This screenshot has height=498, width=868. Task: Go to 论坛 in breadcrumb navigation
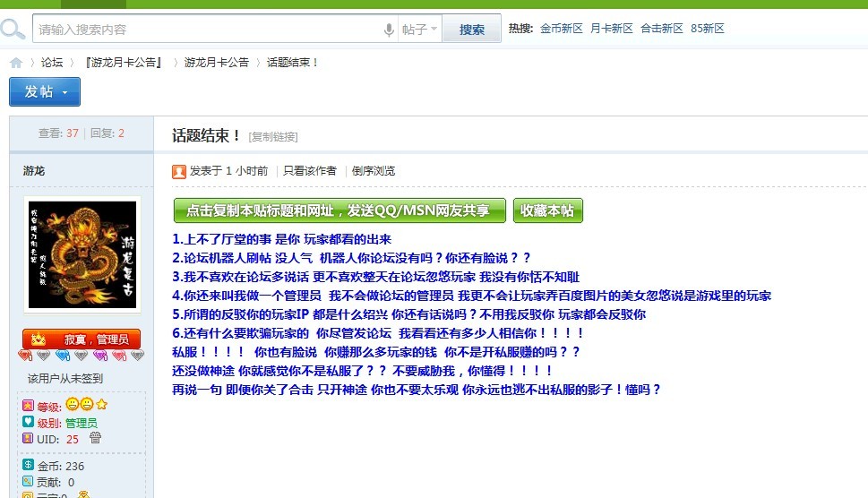52,63
